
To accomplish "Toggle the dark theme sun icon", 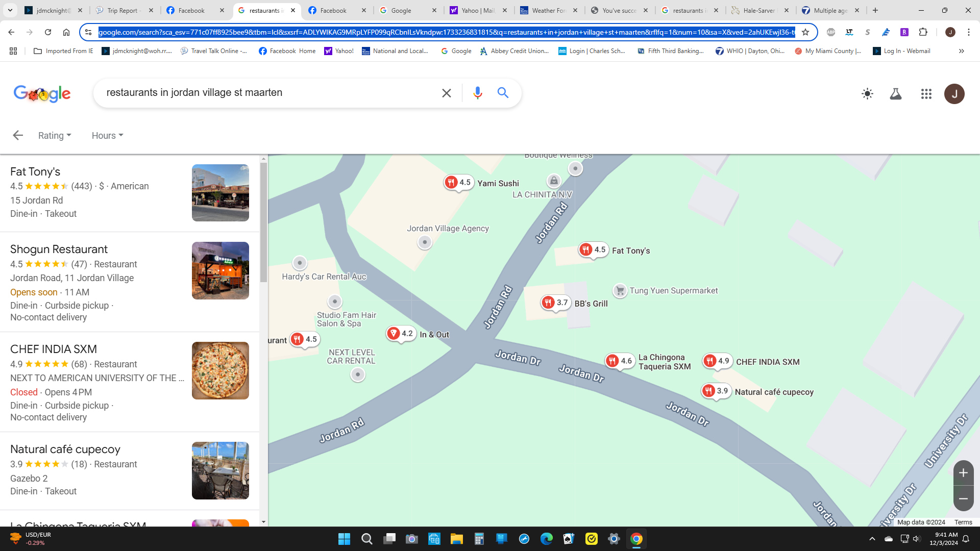I will pos(867,94).
